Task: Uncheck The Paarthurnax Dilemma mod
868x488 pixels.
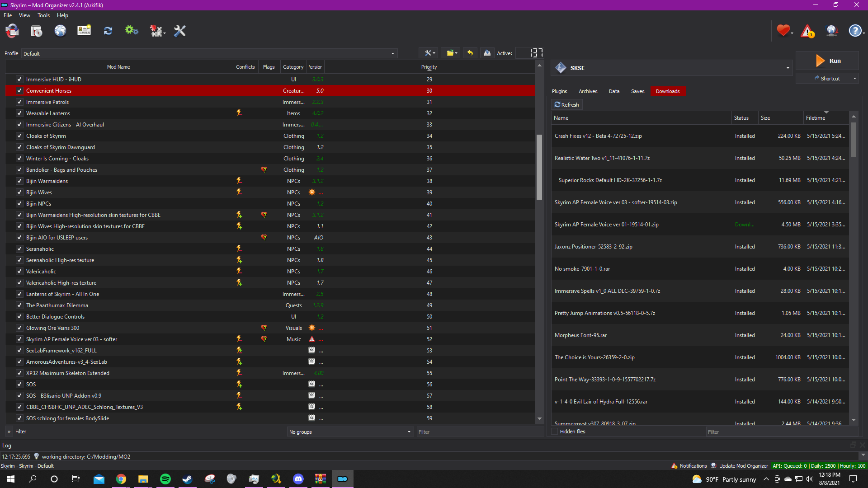Action: tap(19, 305)
